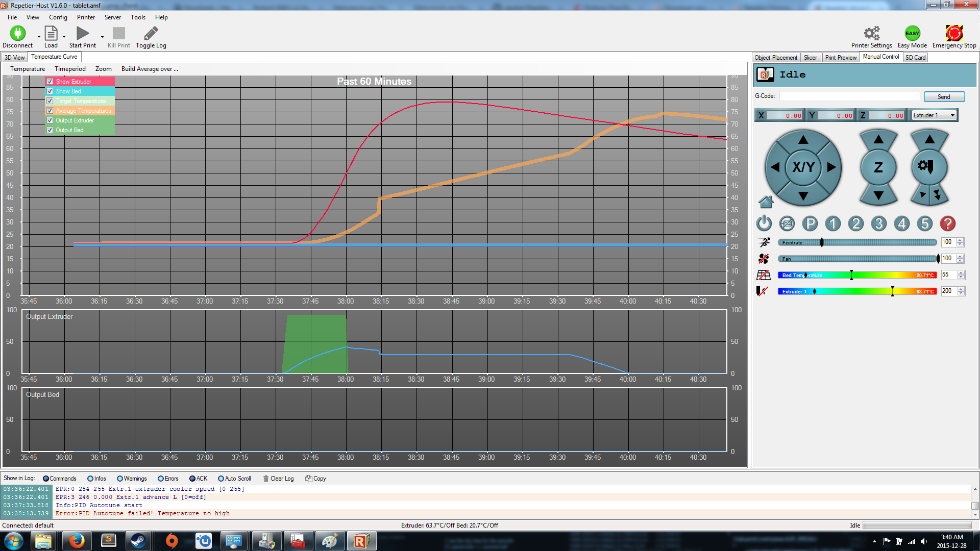Click Clear Log button
Viewport: 980px width, 551px height.
(x=278, y=479)
